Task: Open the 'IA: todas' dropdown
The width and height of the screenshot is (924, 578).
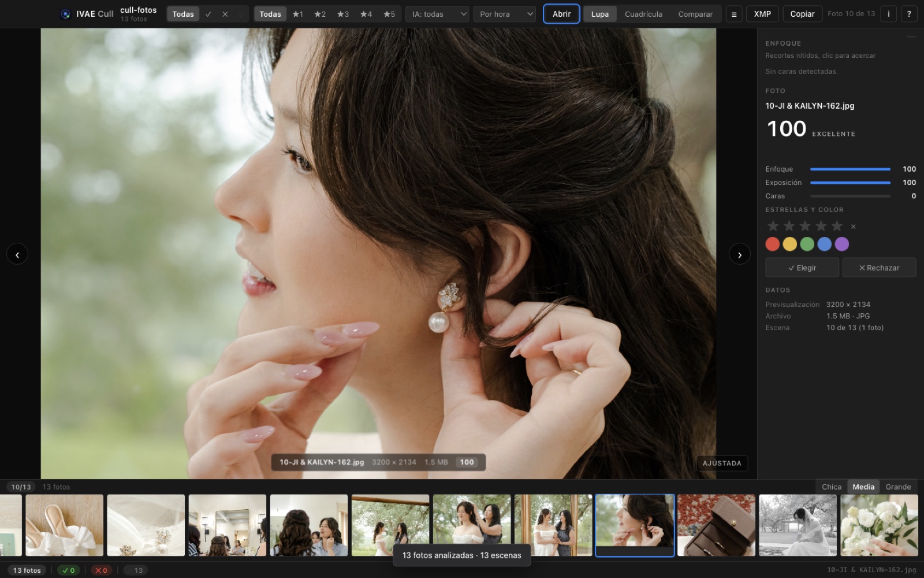Action: pyautogui.click(x=437, y=14)
